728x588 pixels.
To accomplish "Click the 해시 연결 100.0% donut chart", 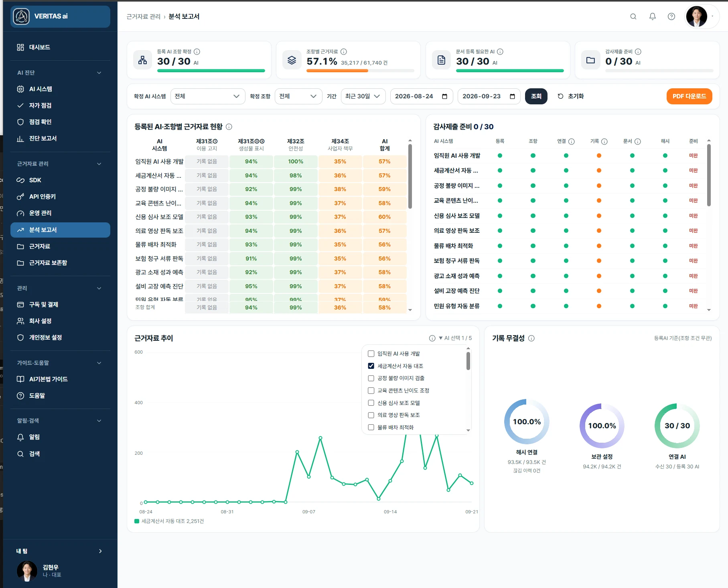I will (x=527, y=421).
